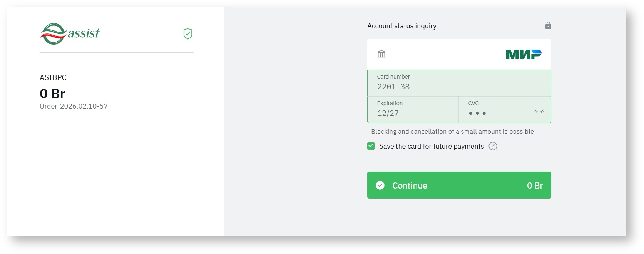Screen dimensions: 644x254
Task: Click into the Expiration date field
Action: (413, 113)
